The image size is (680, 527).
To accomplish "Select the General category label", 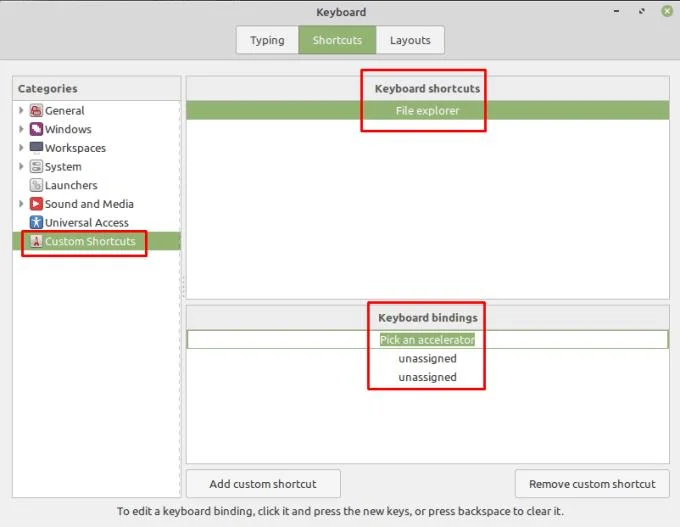I will pyautogui.click(x=65, y=111).
